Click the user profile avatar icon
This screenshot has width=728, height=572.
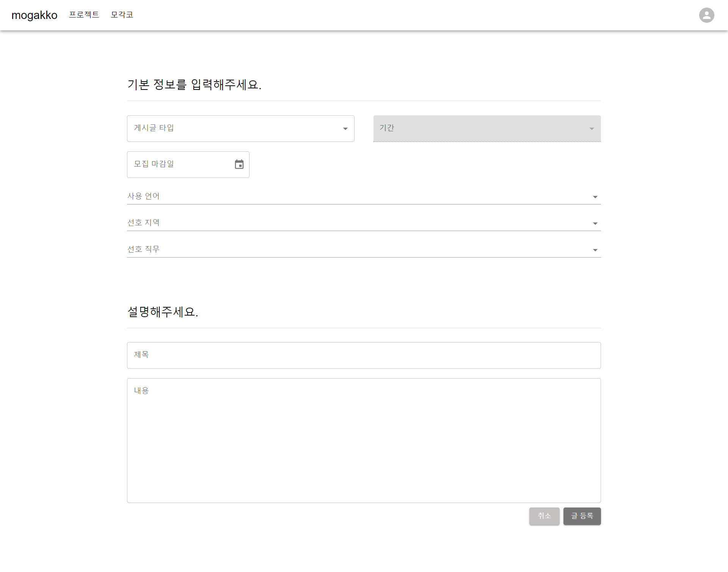click(x=706, y=15)
